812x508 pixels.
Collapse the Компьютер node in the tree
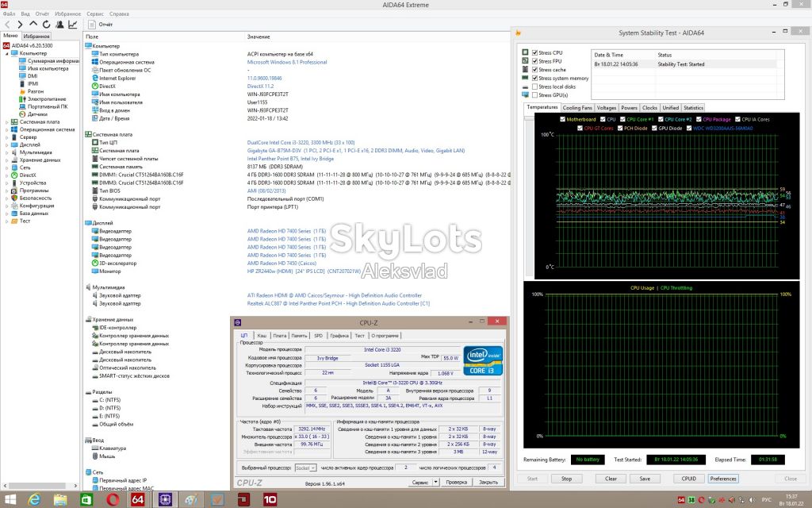[x=6, y=53]
